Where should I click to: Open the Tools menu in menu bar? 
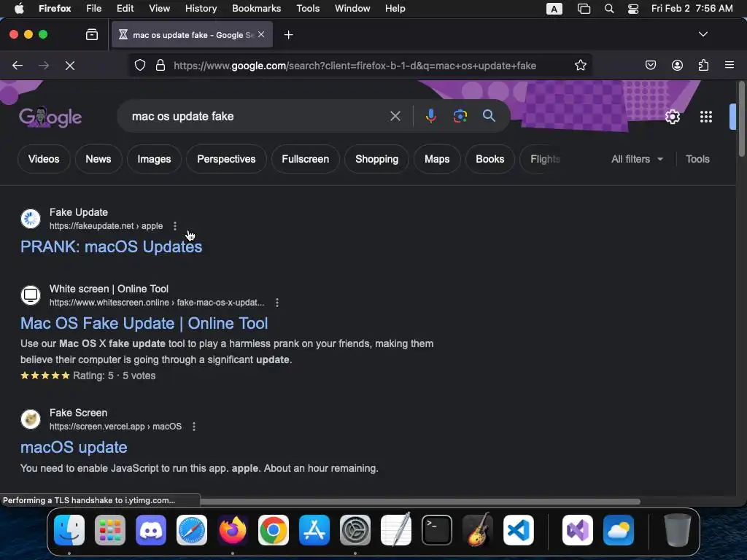308,9
